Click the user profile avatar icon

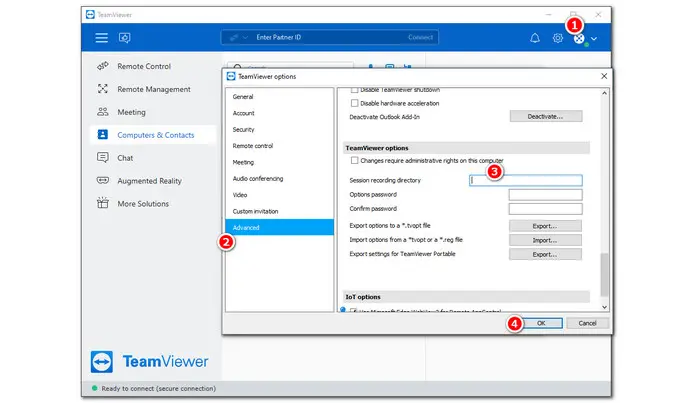pos(579,39)
